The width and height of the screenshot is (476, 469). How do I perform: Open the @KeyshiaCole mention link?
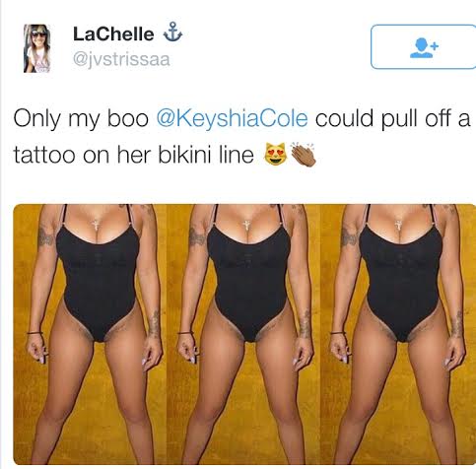pos(232,118)
